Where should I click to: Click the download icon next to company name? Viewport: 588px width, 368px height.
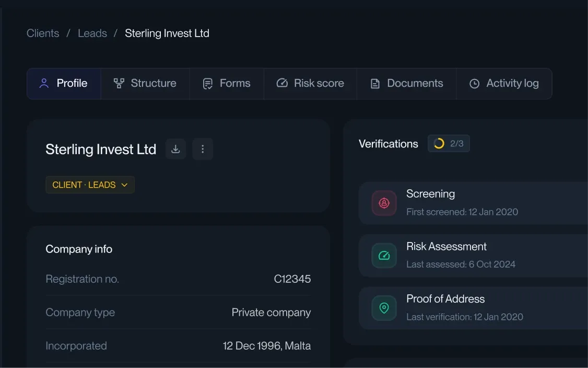[175, 149]
